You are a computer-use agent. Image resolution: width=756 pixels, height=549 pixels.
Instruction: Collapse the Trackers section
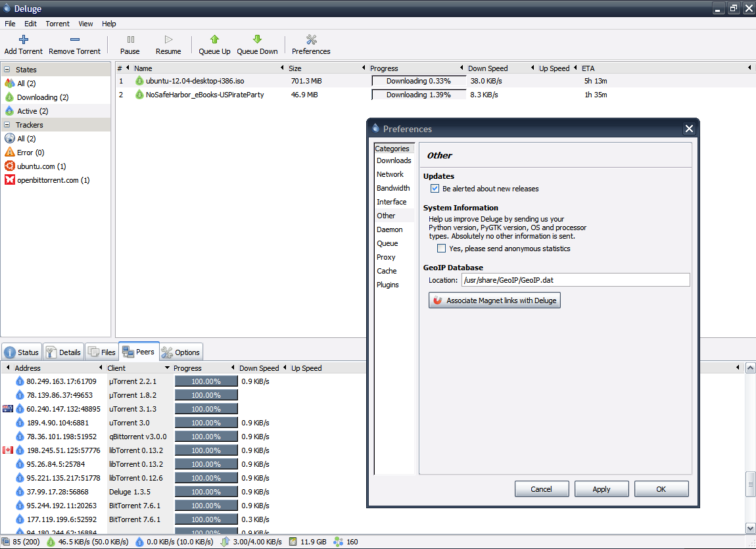pos(7,125)
